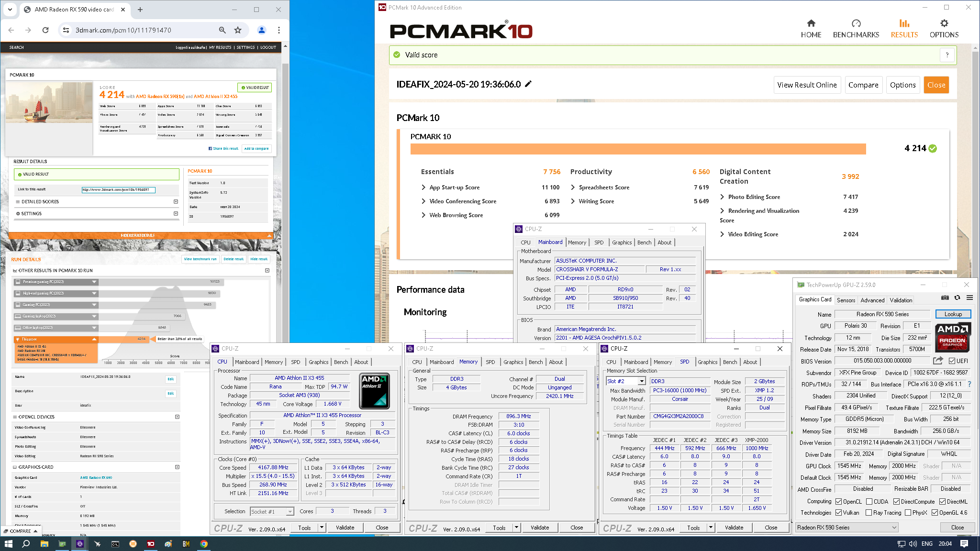Open Chrome profile avatar icon
The image size is (980, 551).
(261, 30)
